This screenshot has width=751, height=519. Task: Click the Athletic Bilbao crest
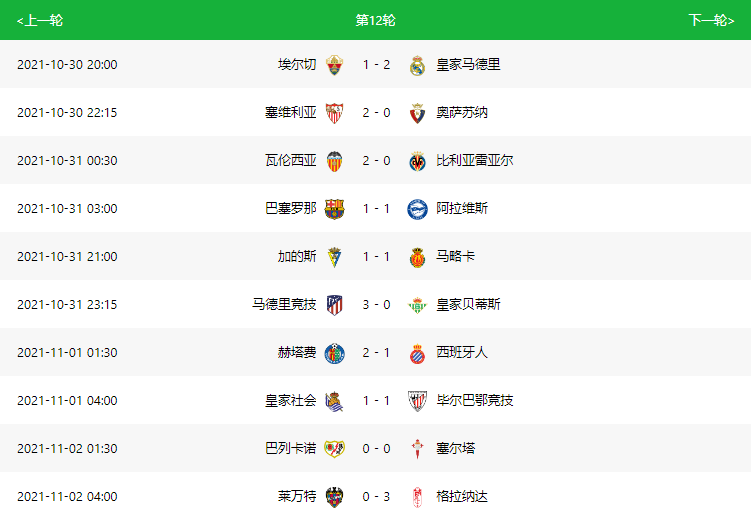[417, 401]
